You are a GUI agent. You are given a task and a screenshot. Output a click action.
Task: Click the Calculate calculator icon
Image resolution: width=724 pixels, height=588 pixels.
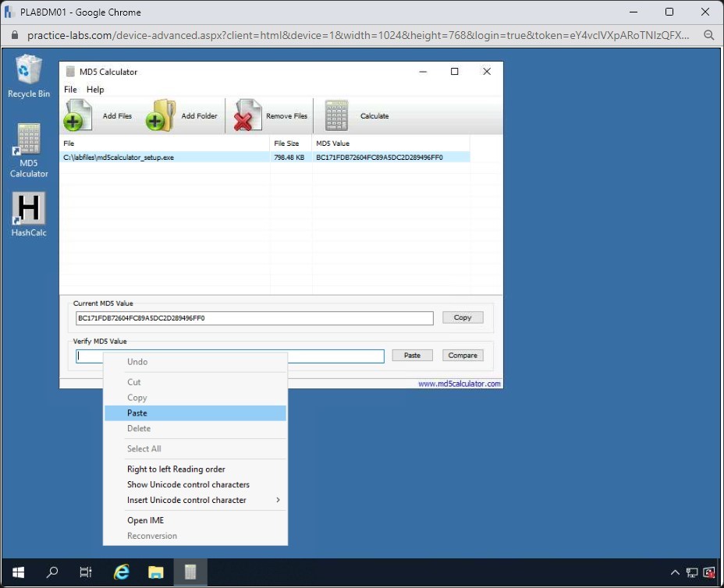click(336, 115)
